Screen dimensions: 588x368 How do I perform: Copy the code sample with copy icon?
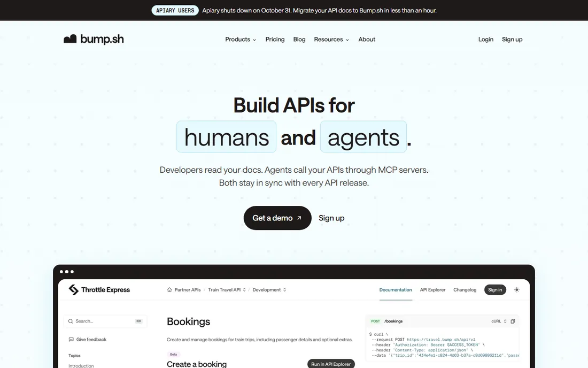(x=513, y=321)
